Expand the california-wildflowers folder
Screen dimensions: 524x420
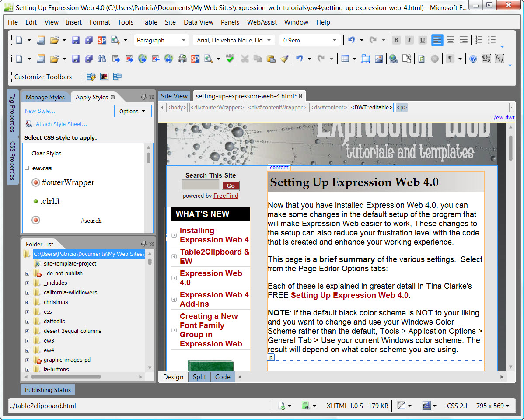[28, 293]
